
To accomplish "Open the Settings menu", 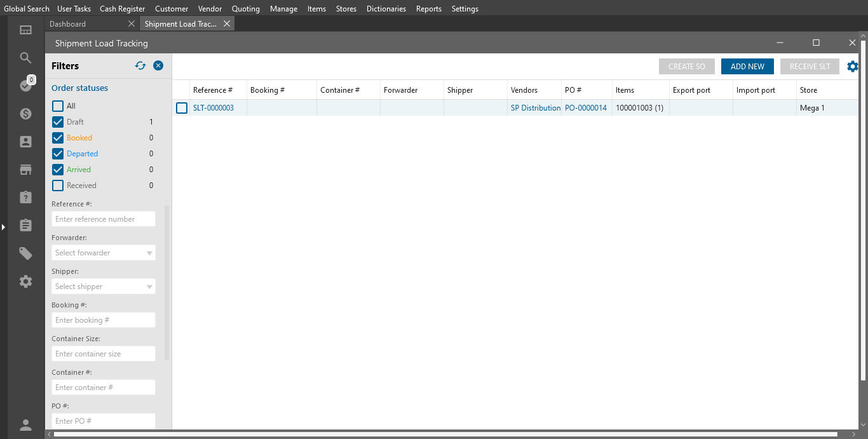I will (465, 9).
